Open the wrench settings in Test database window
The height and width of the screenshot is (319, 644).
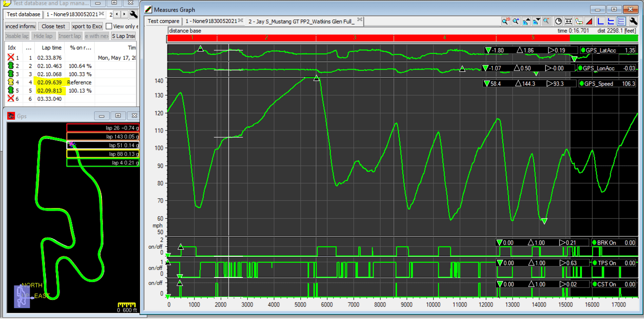[x=134, y=14]
